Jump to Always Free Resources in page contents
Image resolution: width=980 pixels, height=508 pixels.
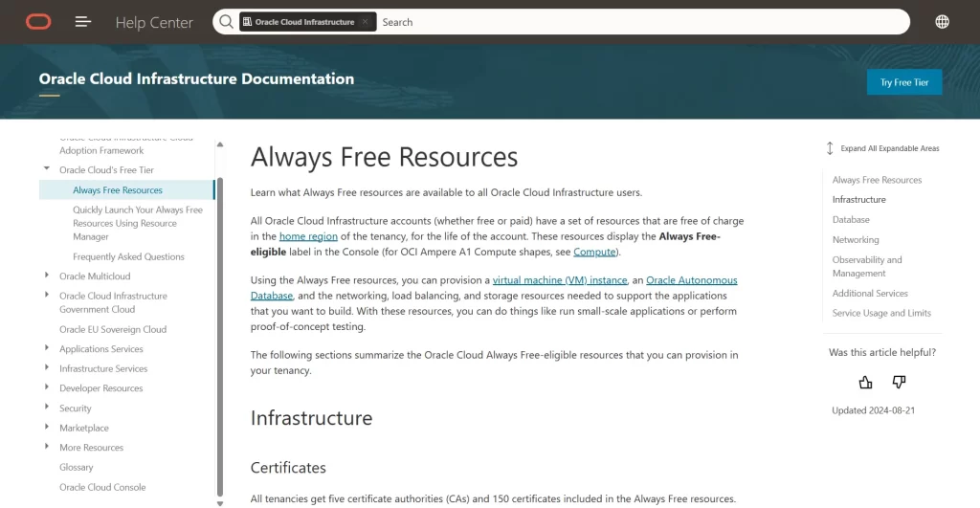[x=877, y=180]
